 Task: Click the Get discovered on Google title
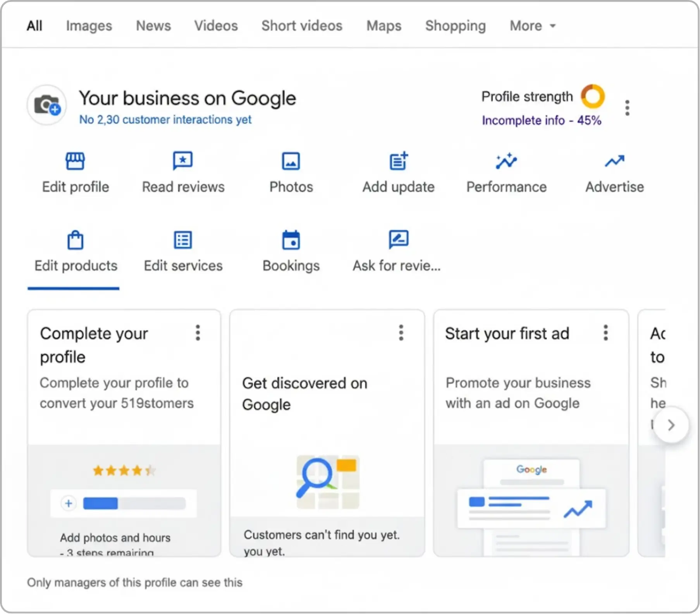305,394
